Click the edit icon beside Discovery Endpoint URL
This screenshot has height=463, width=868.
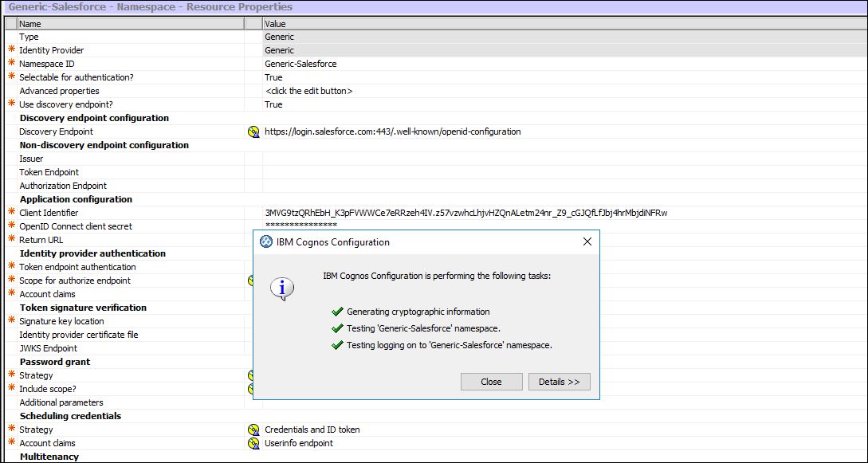pos(253,131)
